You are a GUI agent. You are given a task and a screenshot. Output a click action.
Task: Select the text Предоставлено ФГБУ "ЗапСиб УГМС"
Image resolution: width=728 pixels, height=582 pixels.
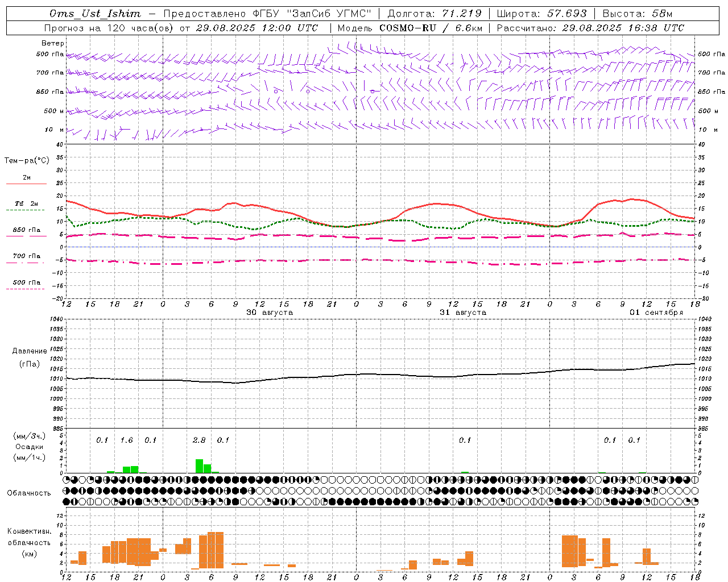[x=267, y=14]
